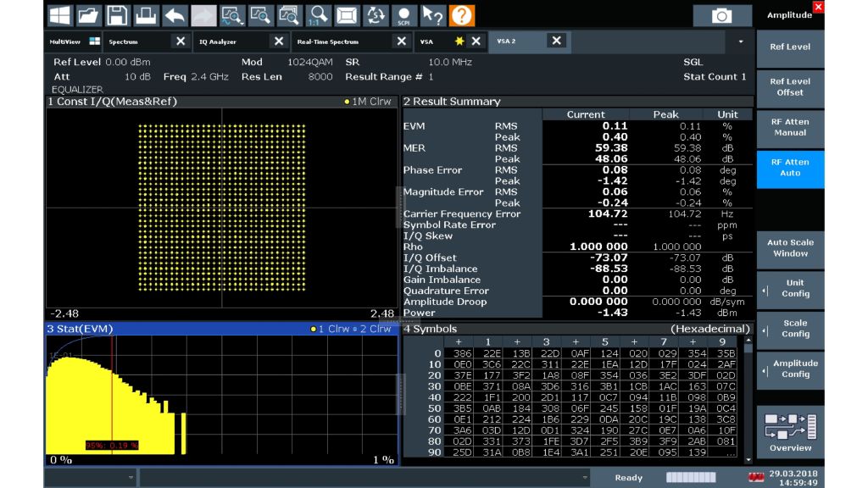Open help with the orange question mark
Screen dimensions: 868x488
point(462,15)
